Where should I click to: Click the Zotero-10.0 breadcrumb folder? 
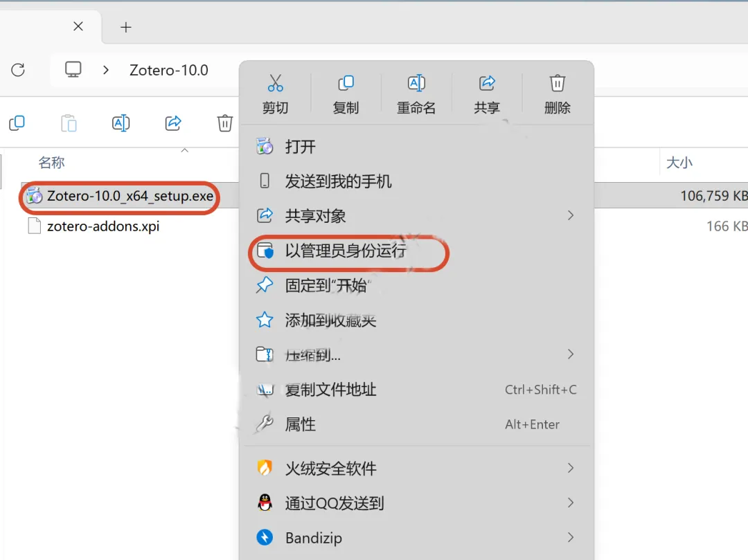(x=169, y=70)
